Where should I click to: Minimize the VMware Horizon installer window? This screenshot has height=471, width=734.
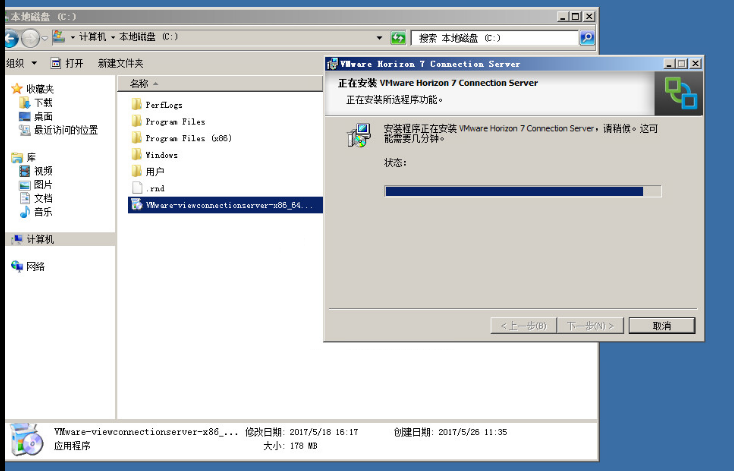(x=669, y=64)
